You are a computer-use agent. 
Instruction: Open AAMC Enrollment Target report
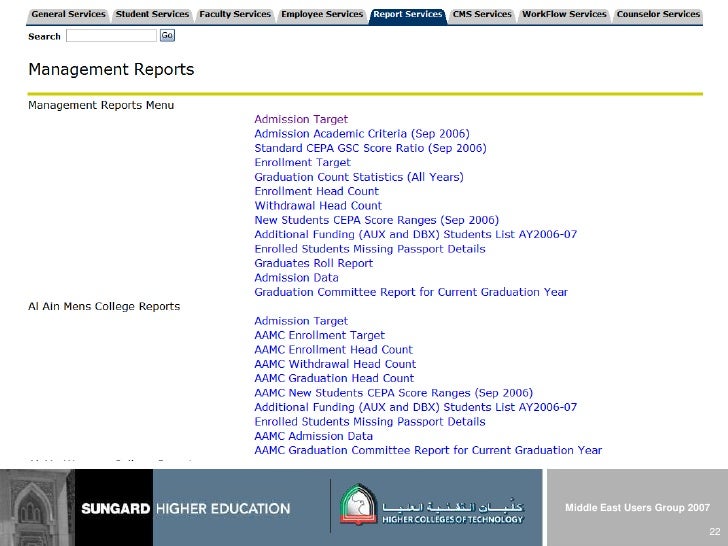(x=319, y=335)
